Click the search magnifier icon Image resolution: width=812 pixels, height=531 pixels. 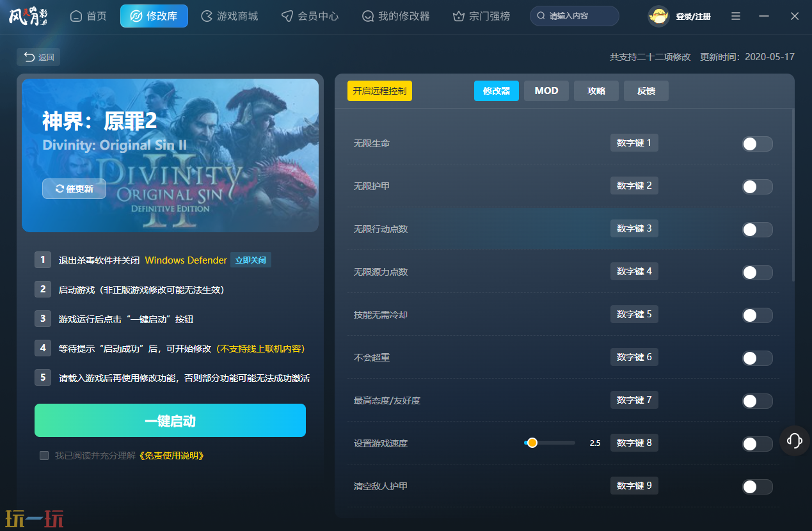(541, 16)
